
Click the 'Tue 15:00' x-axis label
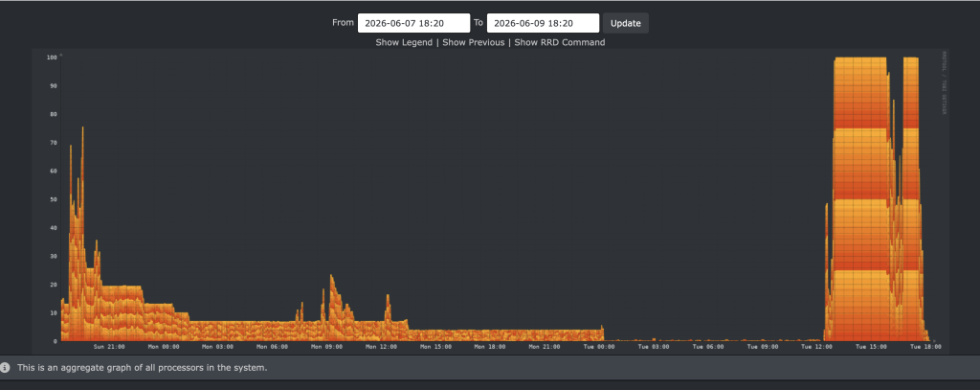(871, 346)
